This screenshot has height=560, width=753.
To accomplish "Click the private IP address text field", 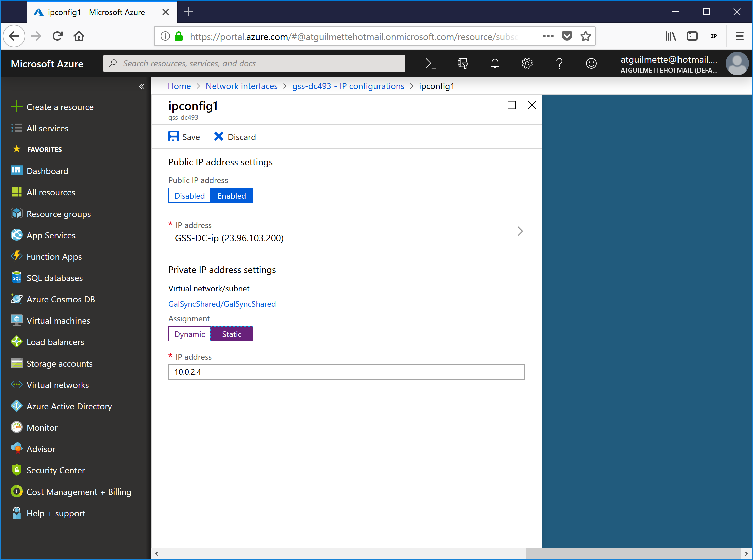I will point(346,372).
